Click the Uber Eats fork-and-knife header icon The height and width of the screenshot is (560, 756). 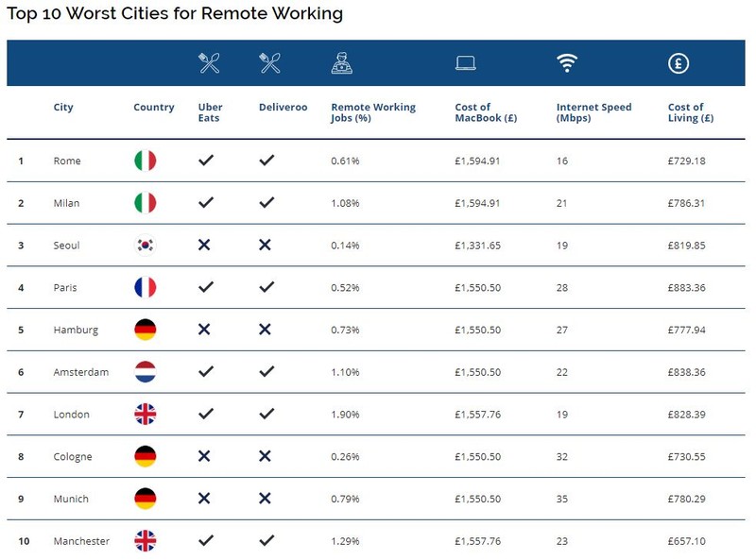pos(209,63)
